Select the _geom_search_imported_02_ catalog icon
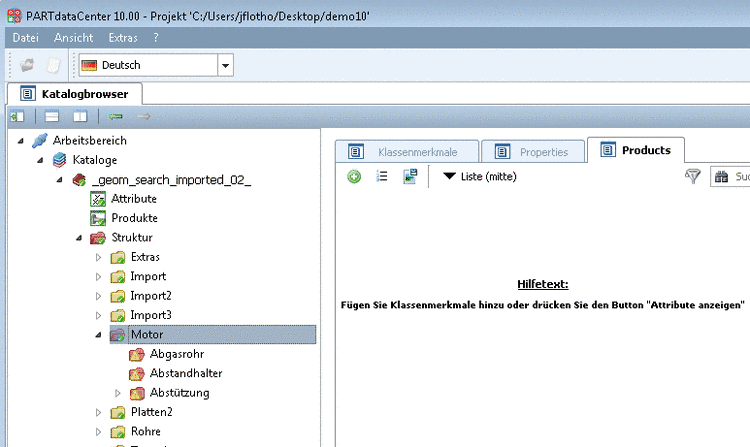 (79, 180)
